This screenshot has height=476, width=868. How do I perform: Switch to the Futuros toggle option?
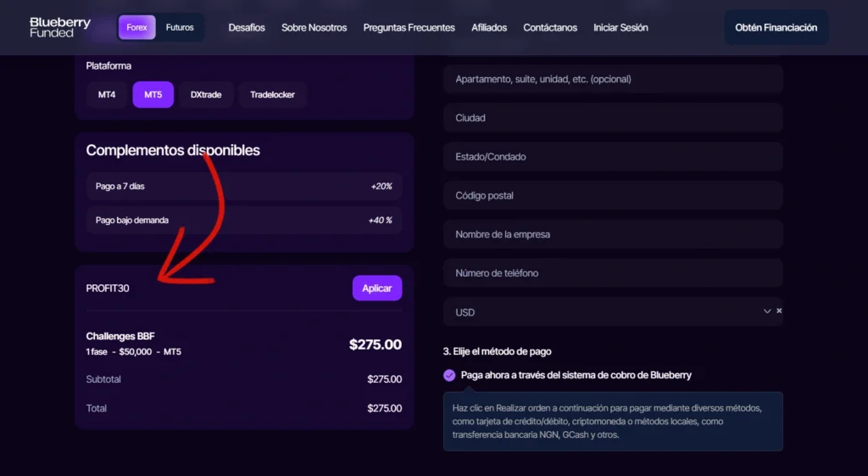pyautogui.click(x=180, y=27)
